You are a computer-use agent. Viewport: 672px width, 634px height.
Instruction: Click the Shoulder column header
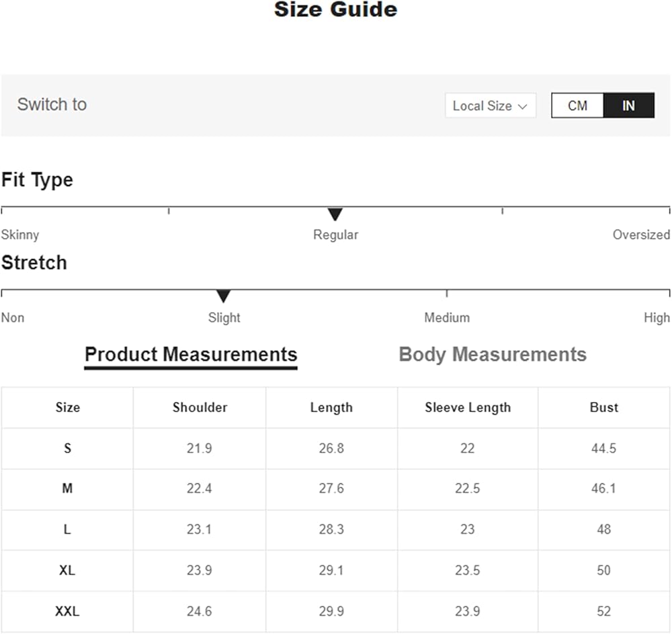tap(200, 407)
